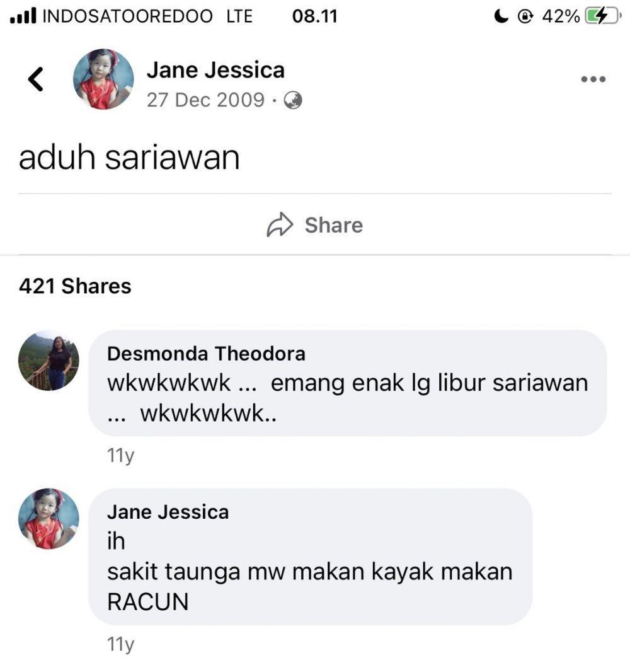Tap the 08.11 clock in status bar
The image size is (630, 672).
point(315,16)
